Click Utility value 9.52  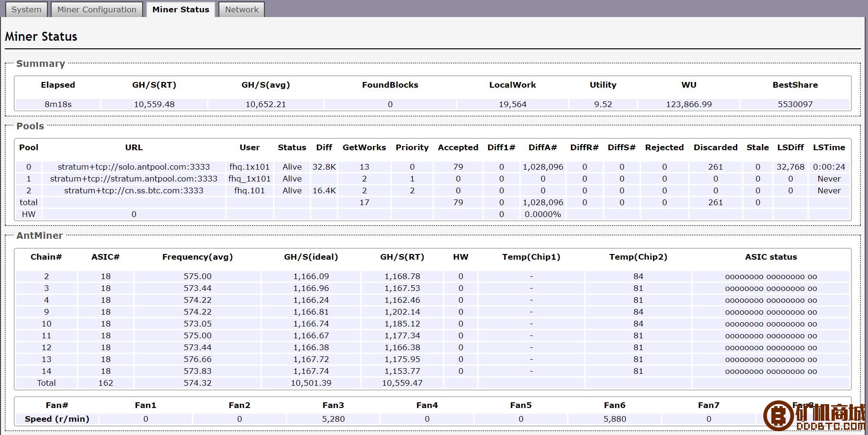[603, 104]
